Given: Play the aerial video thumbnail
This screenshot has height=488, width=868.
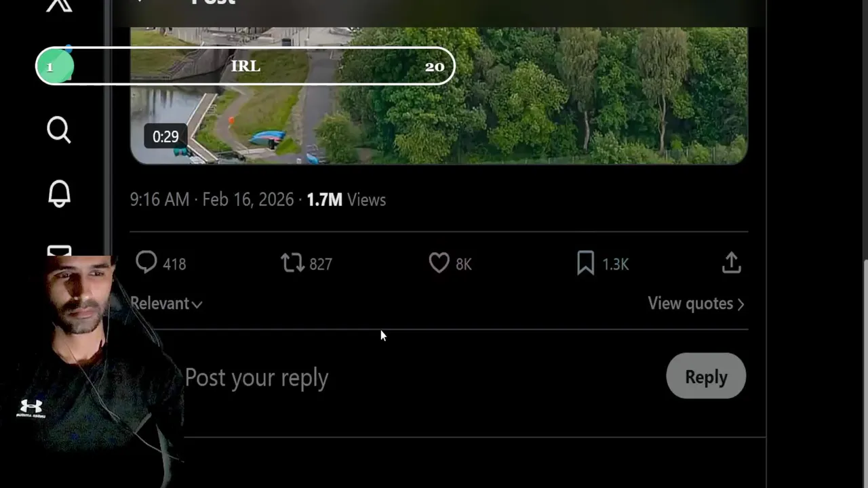Looking at the screenshot, I should click(x=439, y=96).
